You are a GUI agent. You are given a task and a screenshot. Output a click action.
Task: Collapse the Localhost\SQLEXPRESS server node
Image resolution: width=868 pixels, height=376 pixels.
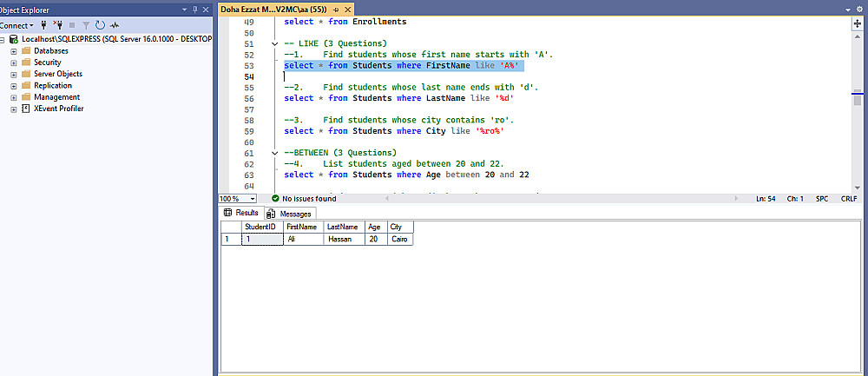click(x=3, y=40)
